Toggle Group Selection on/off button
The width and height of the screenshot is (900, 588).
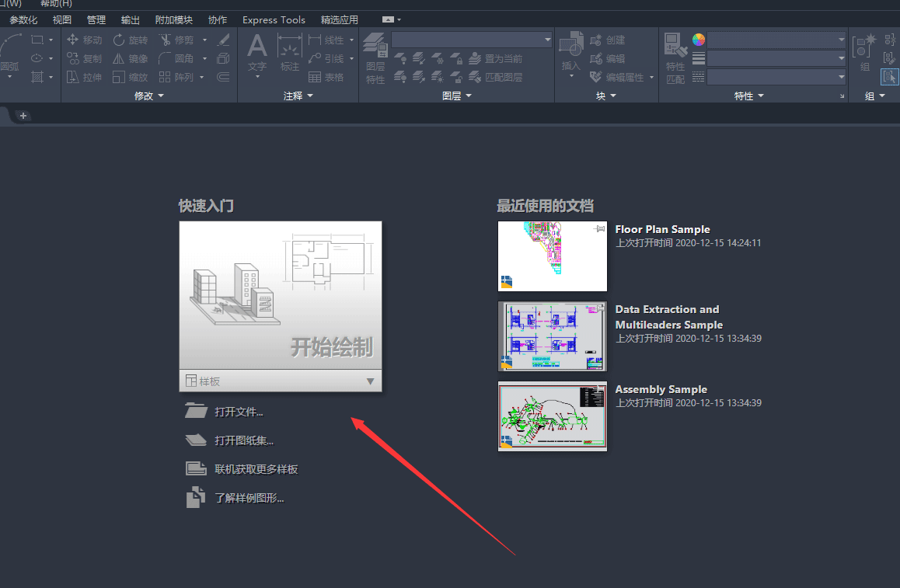click(890, 77)
